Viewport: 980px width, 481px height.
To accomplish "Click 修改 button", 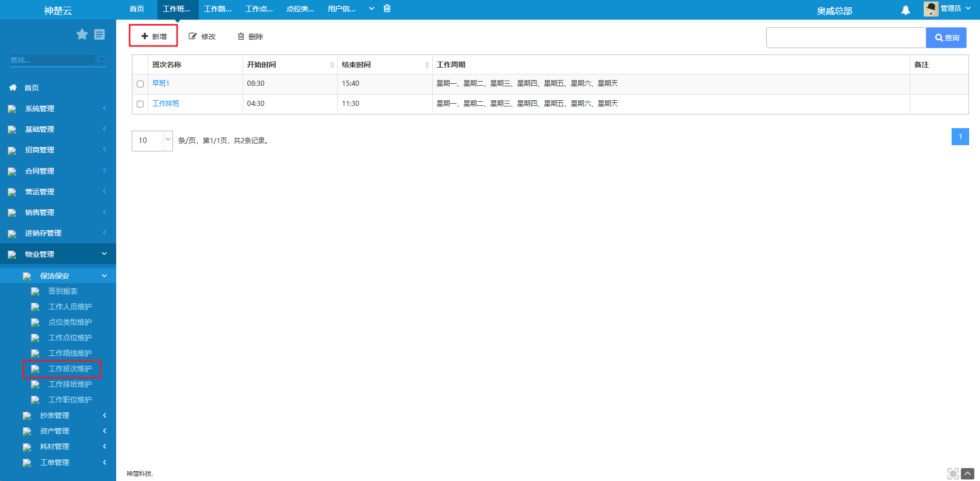I will pyautogui.click(x=202, y=36).
